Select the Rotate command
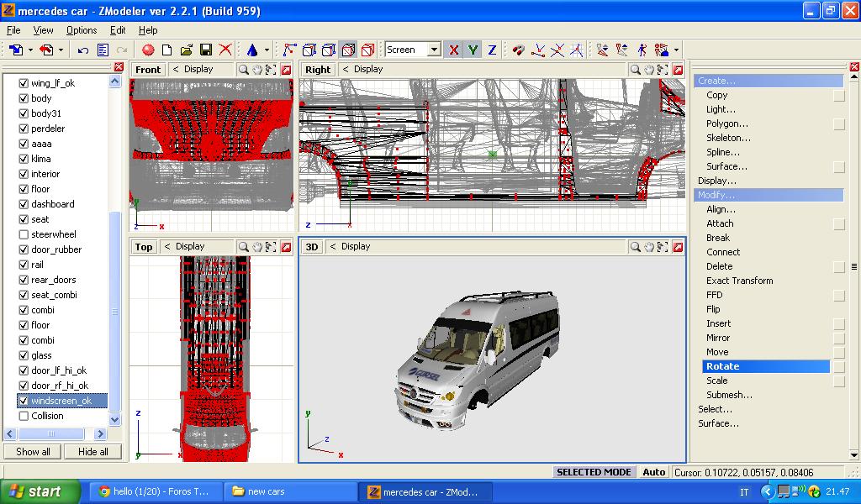861x504 pixels. [765, 366]
